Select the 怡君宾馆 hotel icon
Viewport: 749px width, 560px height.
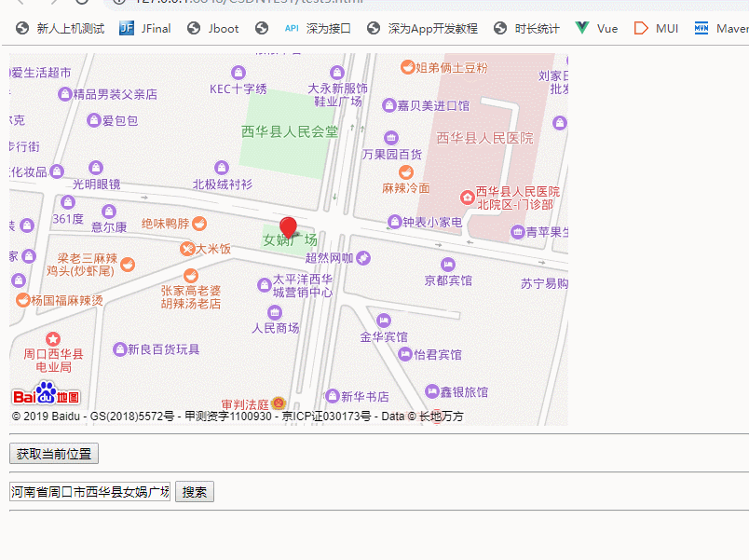[x=405, y=354]
